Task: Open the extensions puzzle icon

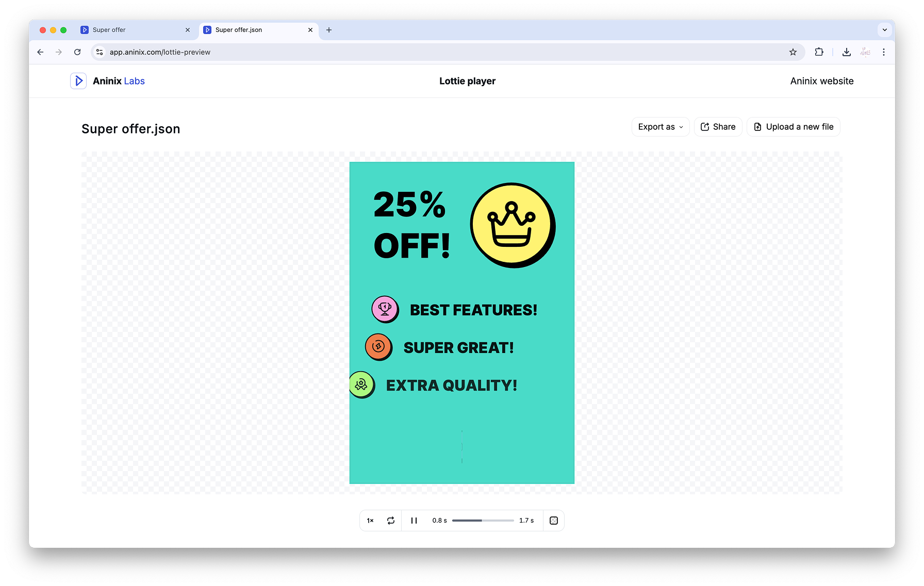Action: (819, 52)
